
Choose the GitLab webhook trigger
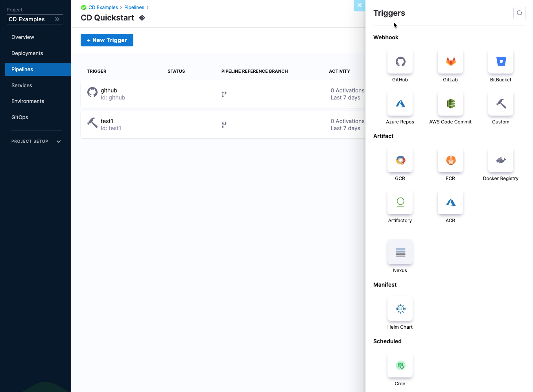point(450,62)
